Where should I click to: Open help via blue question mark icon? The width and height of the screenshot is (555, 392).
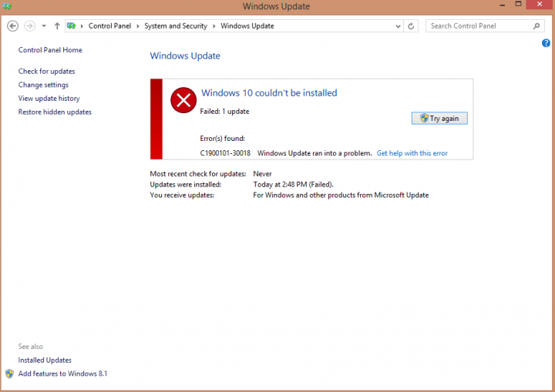[546, 43]
